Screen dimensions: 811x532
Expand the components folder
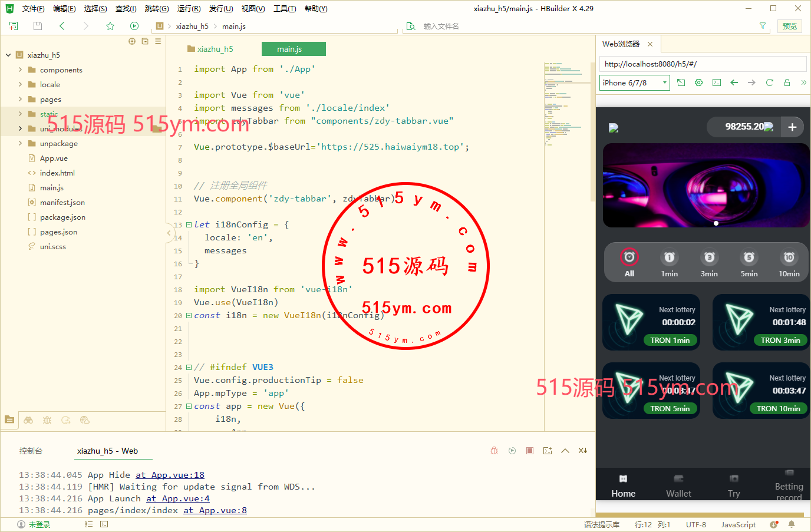tap(20, 70)
